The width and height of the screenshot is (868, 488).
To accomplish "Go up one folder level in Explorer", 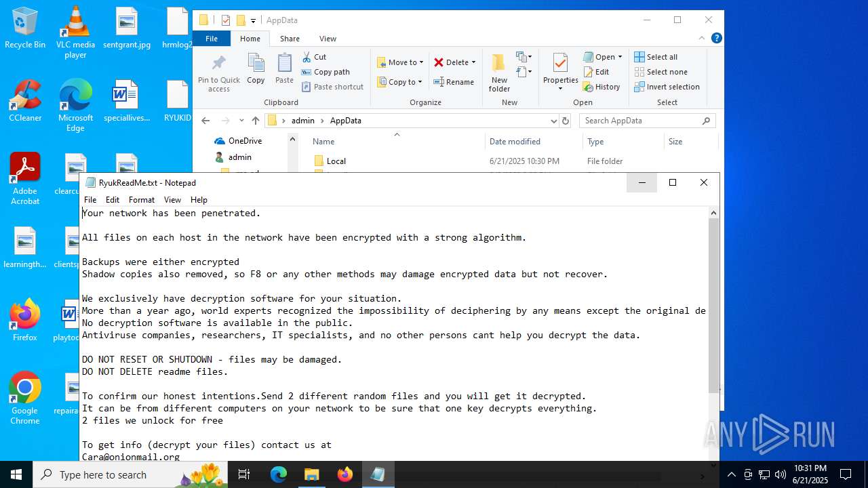I will [256, 121].
